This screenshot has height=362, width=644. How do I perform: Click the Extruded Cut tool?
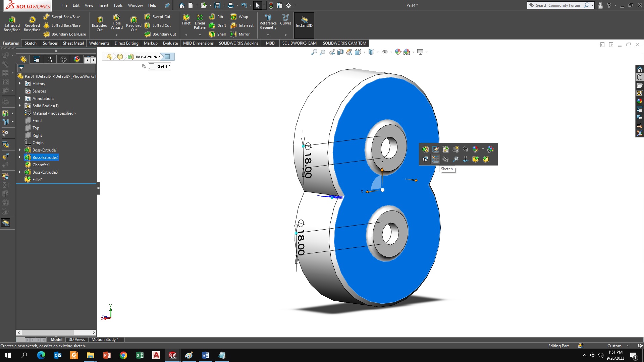pyautogui.click(x=100, y=23)
